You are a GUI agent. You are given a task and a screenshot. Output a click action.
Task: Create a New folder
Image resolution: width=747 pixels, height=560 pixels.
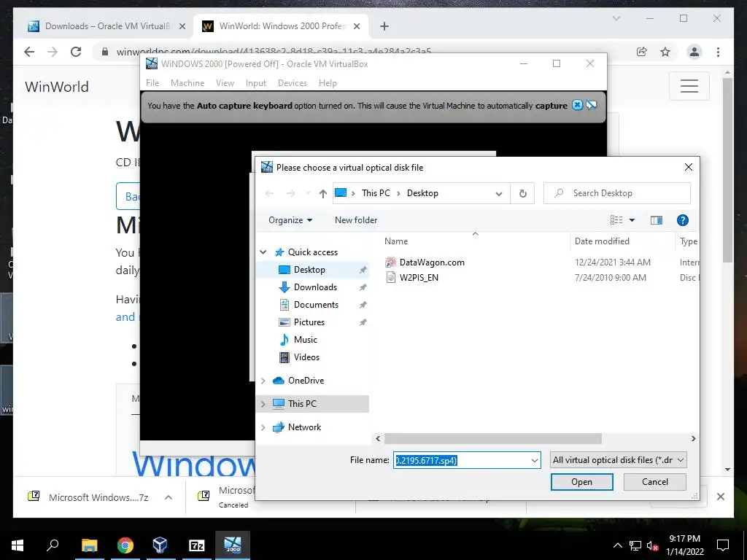coord(356,220)
